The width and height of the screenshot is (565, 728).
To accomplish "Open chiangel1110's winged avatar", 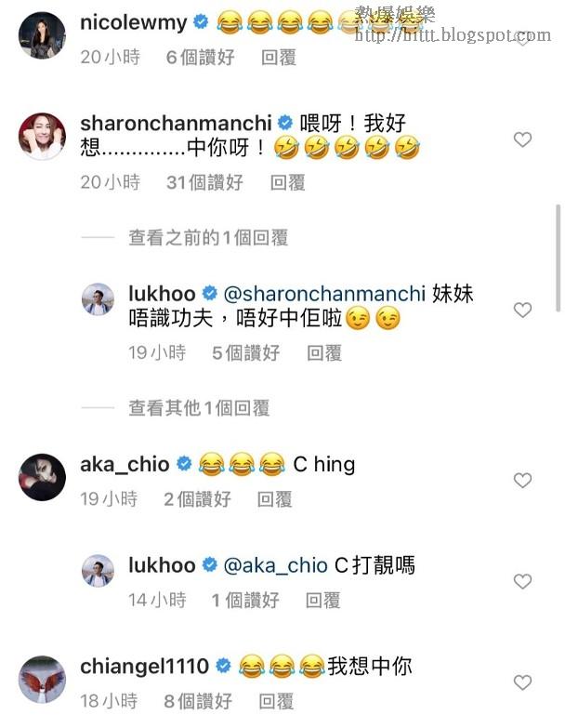I will [42, 679].
